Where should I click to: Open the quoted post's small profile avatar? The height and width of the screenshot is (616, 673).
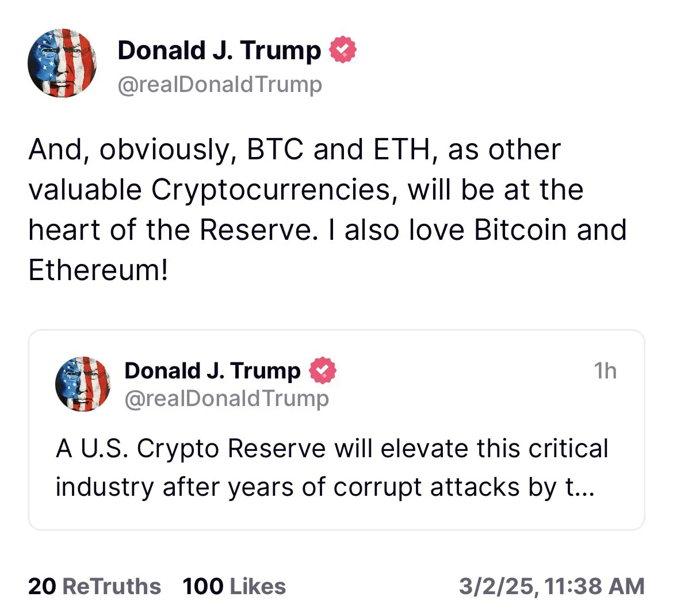click(x=83, y=384)
